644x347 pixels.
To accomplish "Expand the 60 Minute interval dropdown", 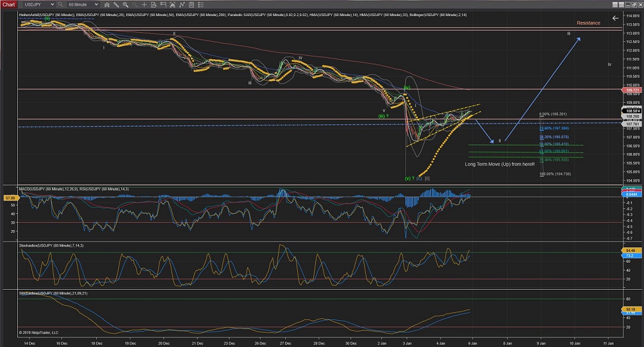I will (96, 5).
